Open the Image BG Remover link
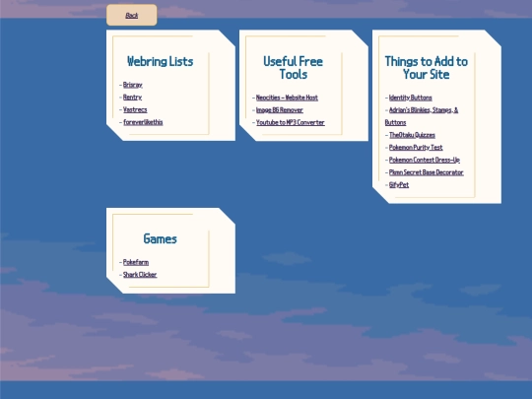The image size is (532, 399). click(x=280, y=110)
